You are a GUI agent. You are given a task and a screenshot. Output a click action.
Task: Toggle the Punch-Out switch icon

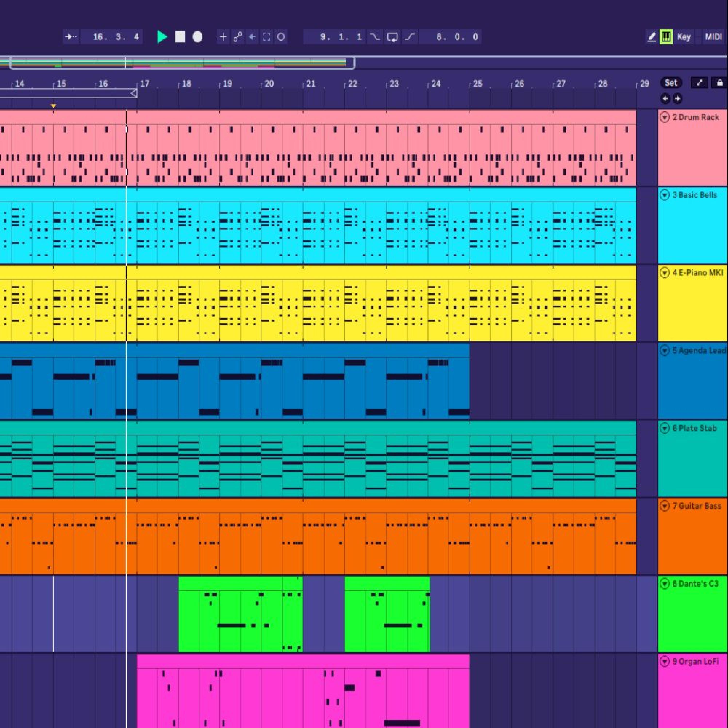click(x=410, y=37)
